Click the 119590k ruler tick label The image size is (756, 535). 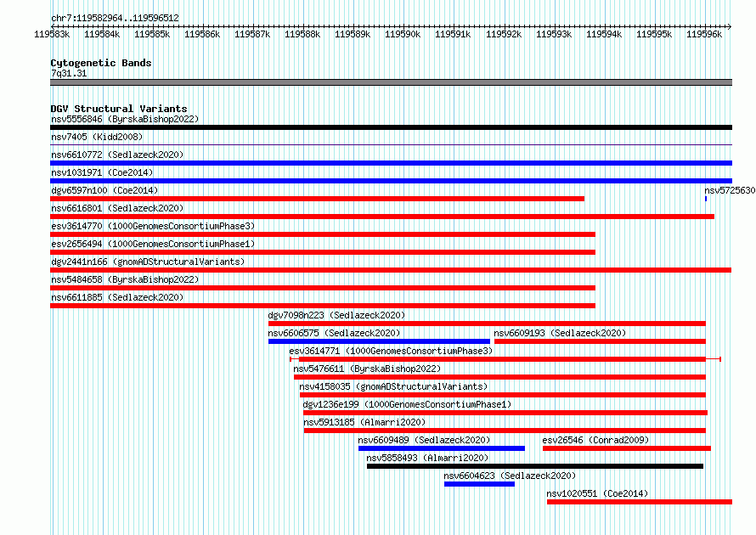[403, 34]
